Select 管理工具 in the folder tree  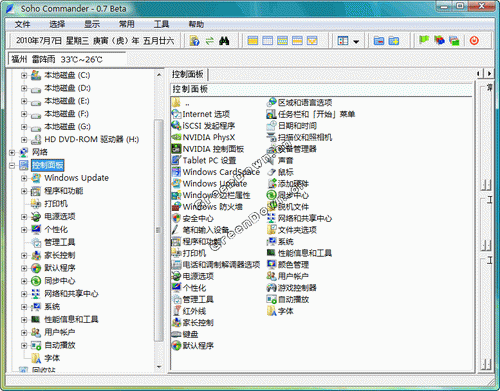pos(60,242)
